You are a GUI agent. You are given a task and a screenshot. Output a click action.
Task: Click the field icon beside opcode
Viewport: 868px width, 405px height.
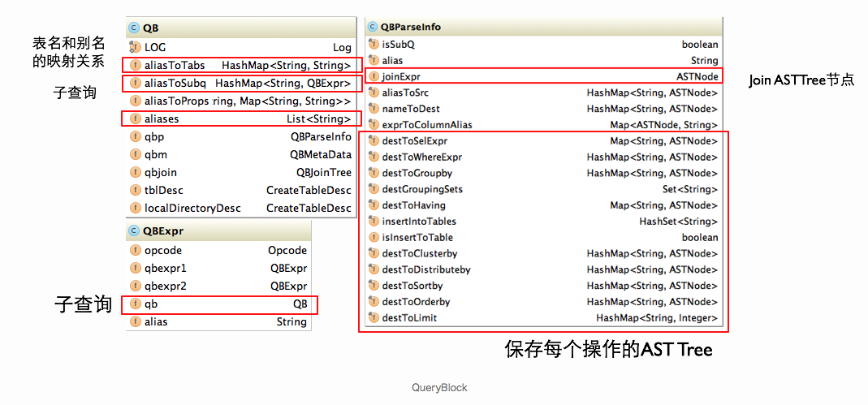coord(135,250)
